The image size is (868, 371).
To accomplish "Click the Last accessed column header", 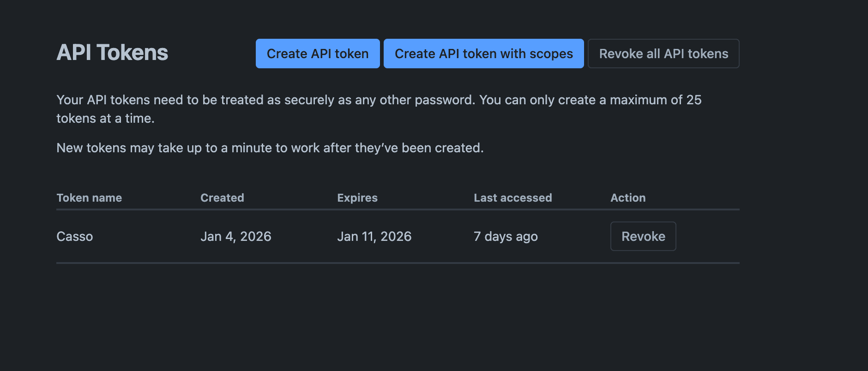I will (x=512, y=197).
